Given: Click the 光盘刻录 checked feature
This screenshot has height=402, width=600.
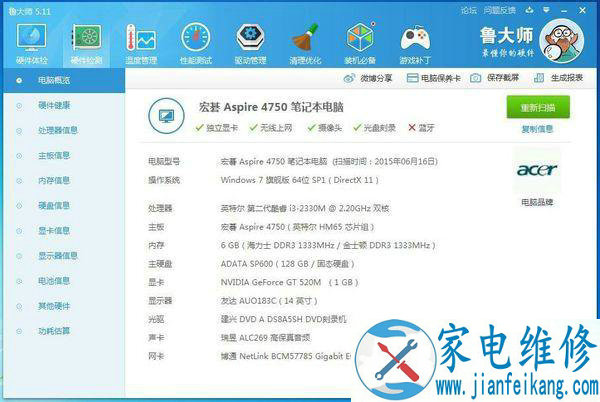Looking at the screenshot, I should pyautogui.click(x=374, y=128).
